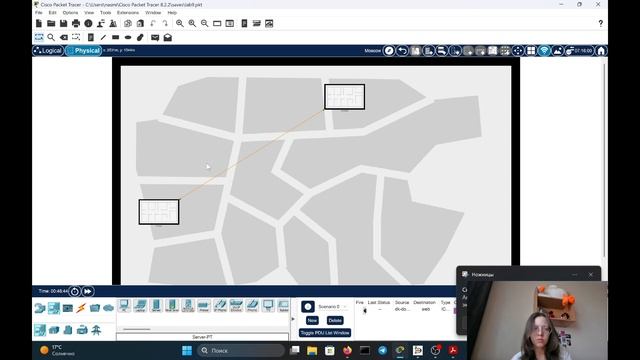The height and width of the screenshot is (360, 640).
Task: Open the Edit menu
Action: pos(53,13)
